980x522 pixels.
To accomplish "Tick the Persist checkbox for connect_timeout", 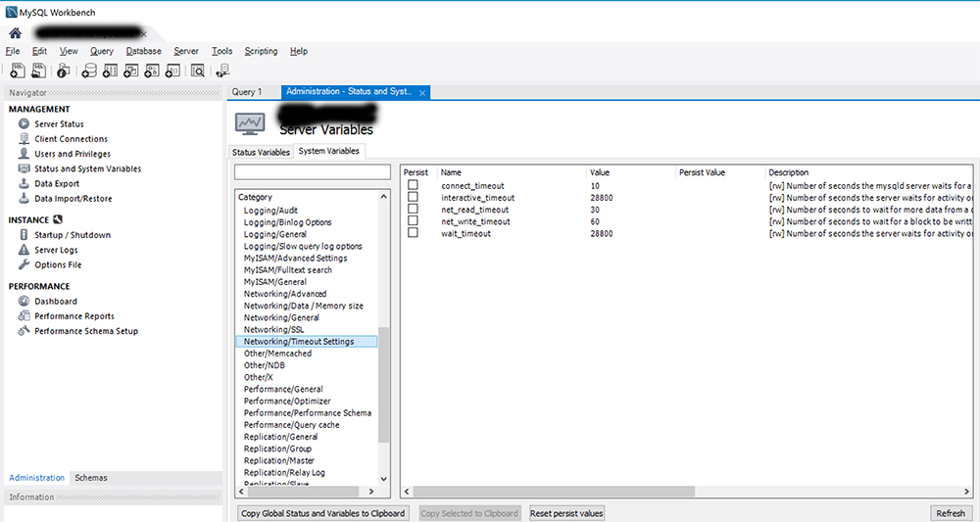I will click(x=413, y=185).
